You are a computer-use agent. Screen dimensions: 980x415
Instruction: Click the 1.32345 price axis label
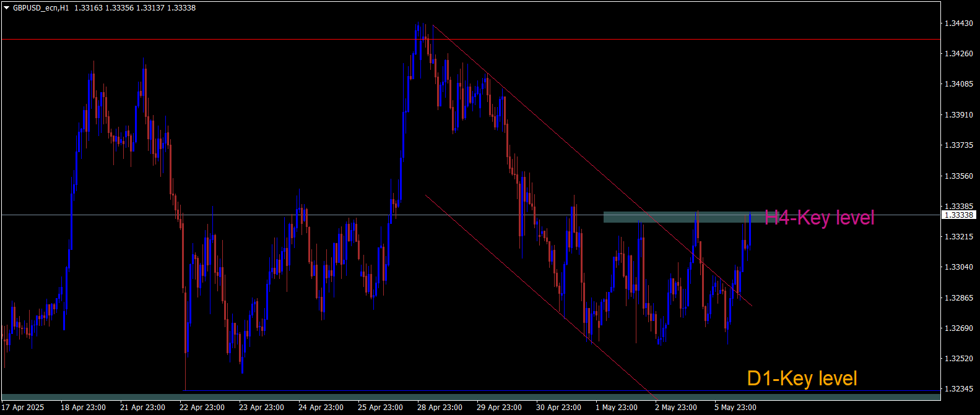coord(958,389)
